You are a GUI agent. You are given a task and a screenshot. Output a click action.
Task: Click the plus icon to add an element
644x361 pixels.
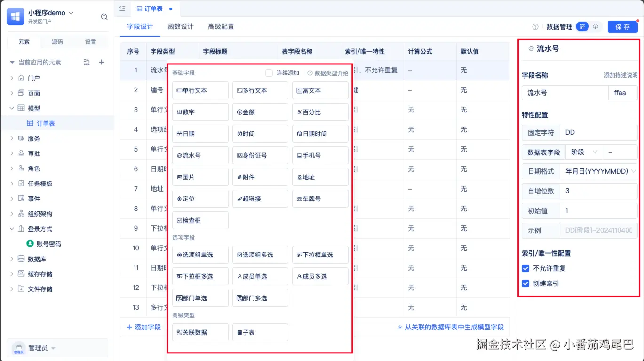coord(101,62)
